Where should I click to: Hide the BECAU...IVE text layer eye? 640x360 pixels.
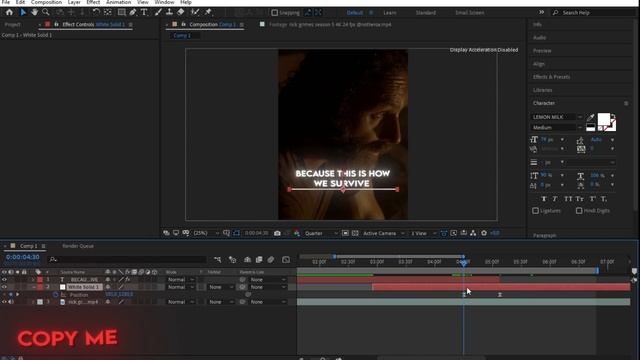point(4,280)
